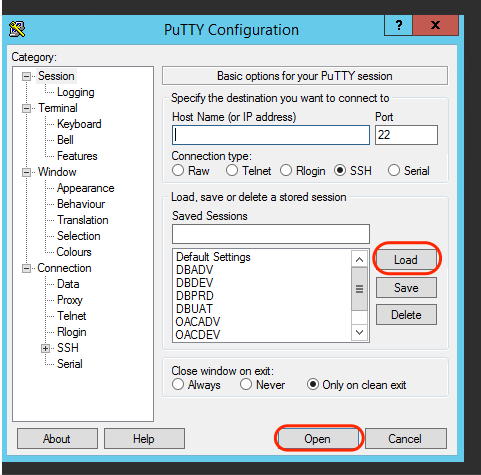Open the Logging category
Image resolution: width=481 pixels, height=475 pixels.
tap(76, 92)
